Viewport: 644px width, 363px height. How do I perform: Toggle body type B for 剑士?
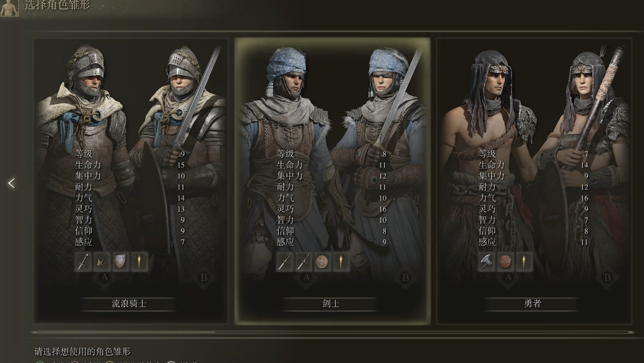405,278
